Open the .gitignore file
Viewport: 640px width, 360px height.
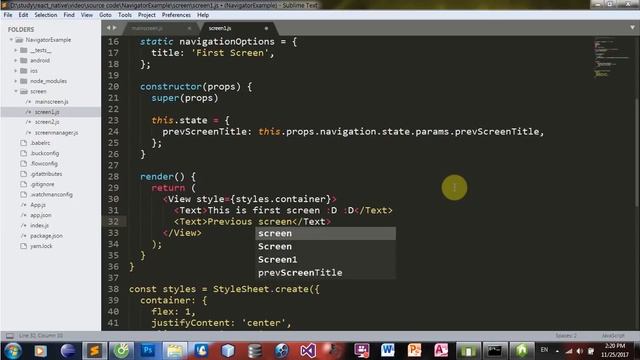pos(42,184)
